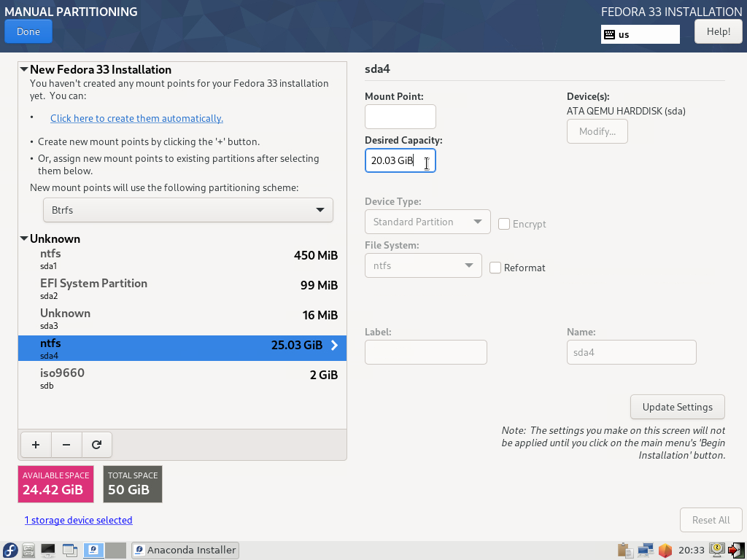Viewport: 747px width, 560px height.
Task: Click the Update Settings button
Action: coord(677,407)
